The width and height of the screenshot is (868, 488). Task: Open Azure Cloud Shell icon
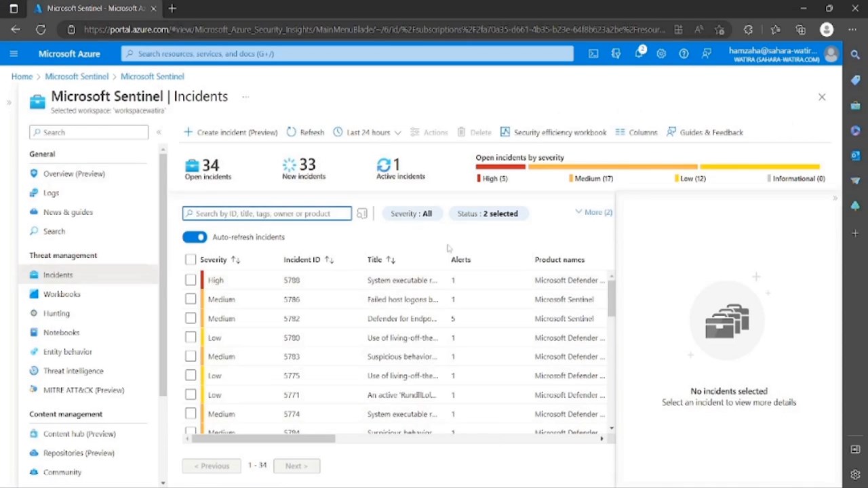(x=593, y=54)
